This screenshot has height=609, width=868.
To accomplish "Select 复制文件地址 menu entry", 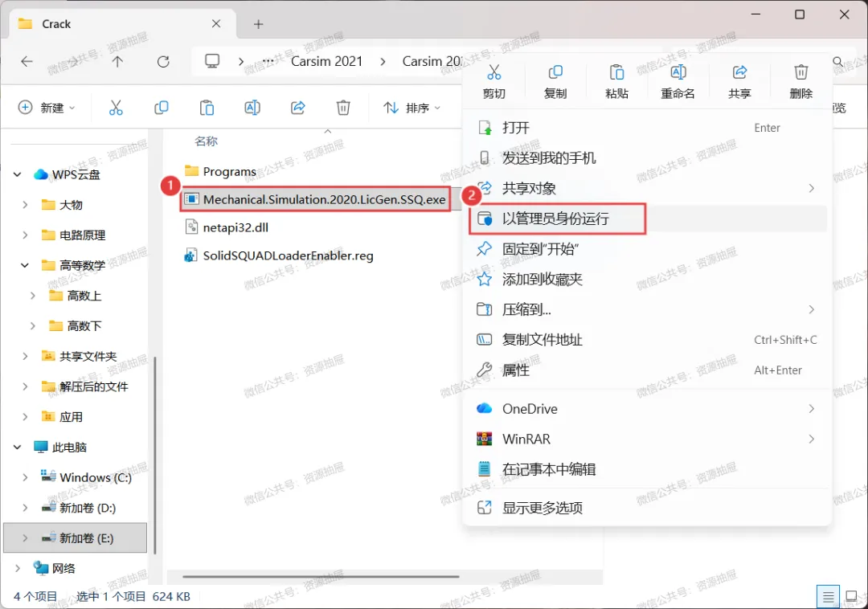I will point(647,340).
